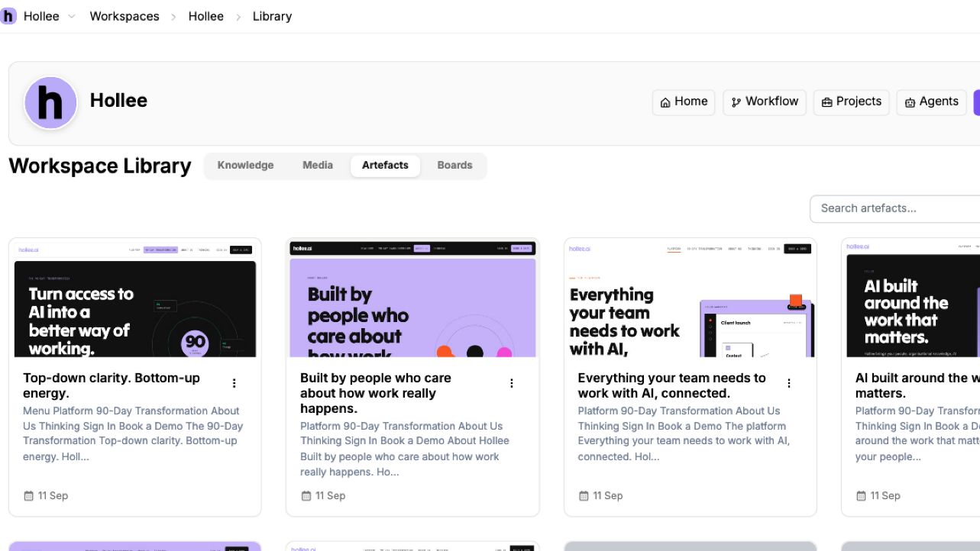Click the Workspace Library heading
The height and width of the screenshot is (551, 980).
(100, 166)
